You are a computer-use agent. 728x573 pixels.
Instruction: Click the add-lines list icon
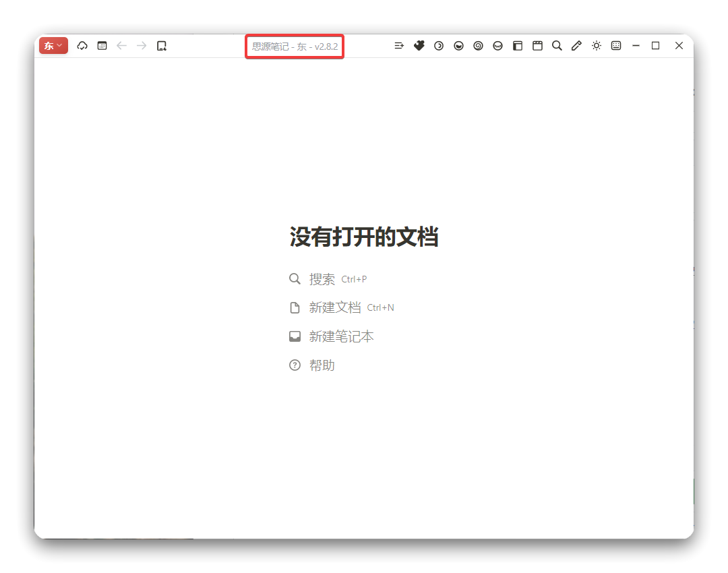pos(399,46)
